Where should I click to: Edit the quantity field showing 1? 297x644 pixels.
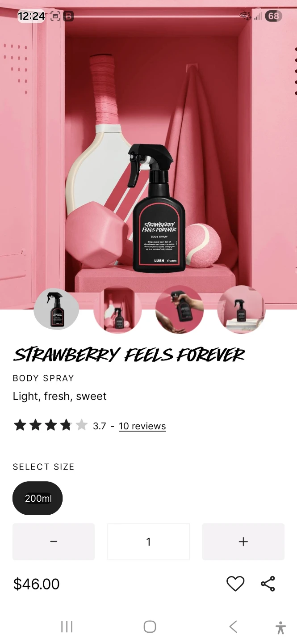pyautogui.click(x=148, y=542)
